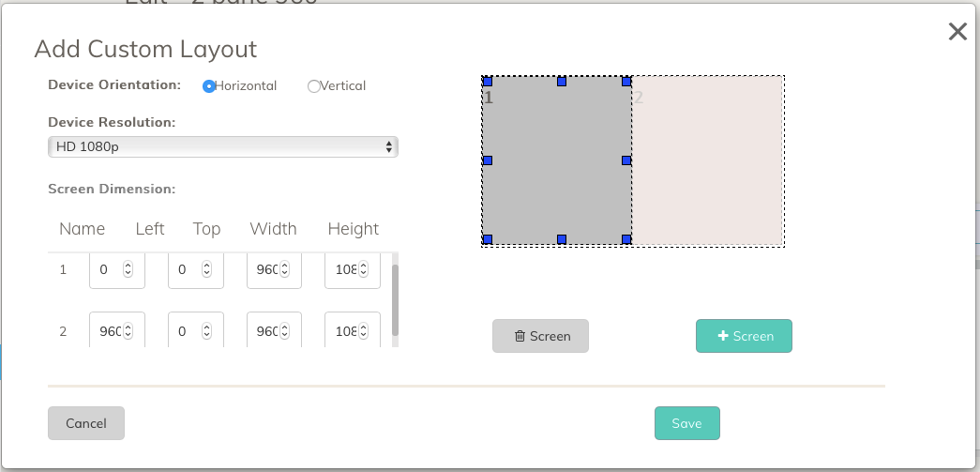Click the Top field for screen 1

tap(196, 270)
